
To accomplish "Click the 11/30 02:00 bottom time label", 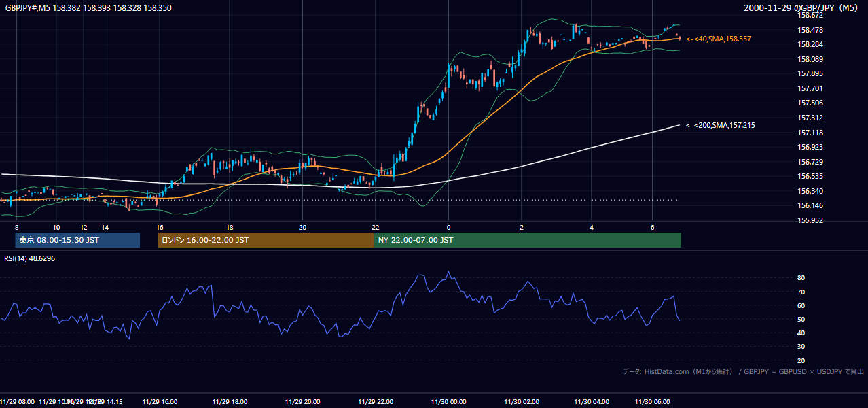I will [522, 401].
